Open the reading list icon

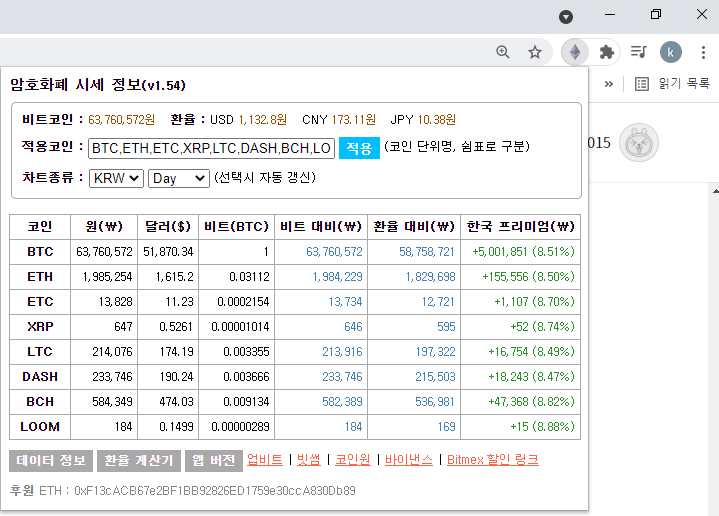coord(642,84)
